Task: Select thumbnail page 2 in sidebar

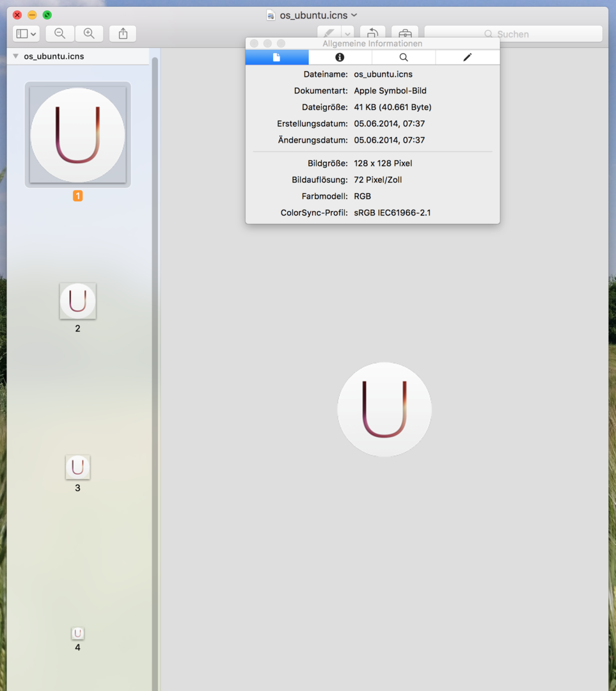Action: tap(77, 301)
